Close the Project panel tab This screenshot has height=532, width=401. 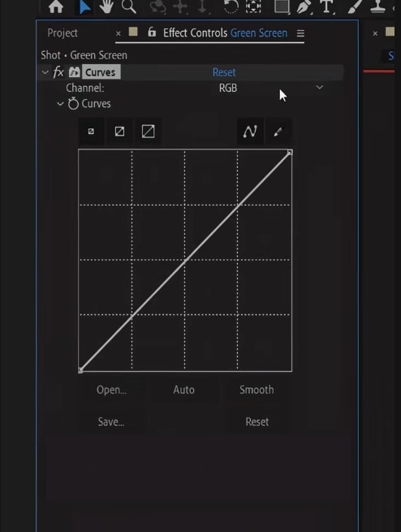pyautogui.click(x=118, y=33)
